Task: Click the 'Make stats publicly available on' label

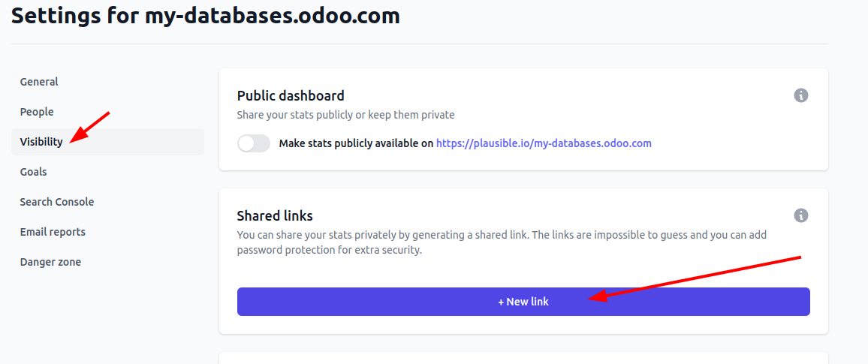Action: [356, 143]
